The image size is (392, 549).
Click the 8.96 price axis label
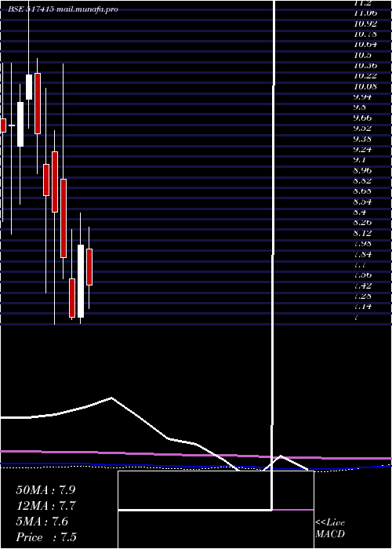362,170
